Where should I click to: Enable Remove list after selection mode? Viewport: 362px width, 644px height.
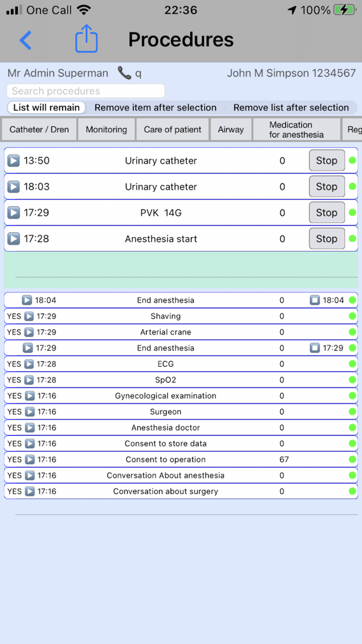click(x=291, y=108)
